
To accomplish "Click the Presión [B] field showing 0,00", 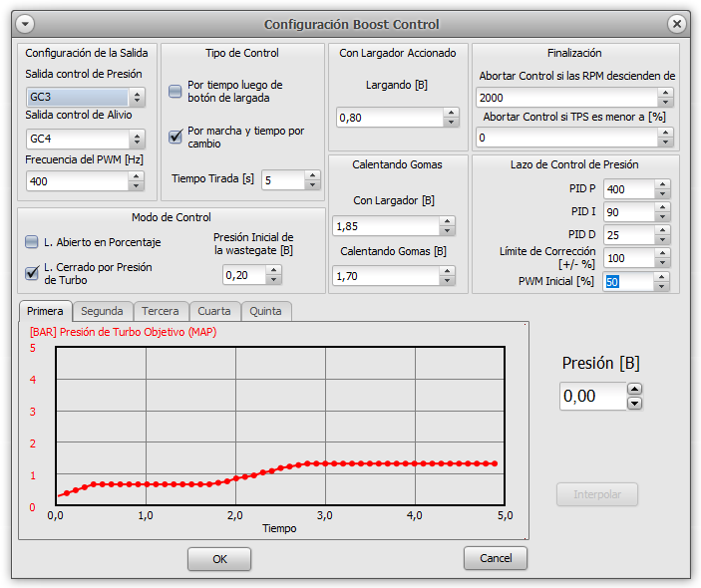I will 593,396.
